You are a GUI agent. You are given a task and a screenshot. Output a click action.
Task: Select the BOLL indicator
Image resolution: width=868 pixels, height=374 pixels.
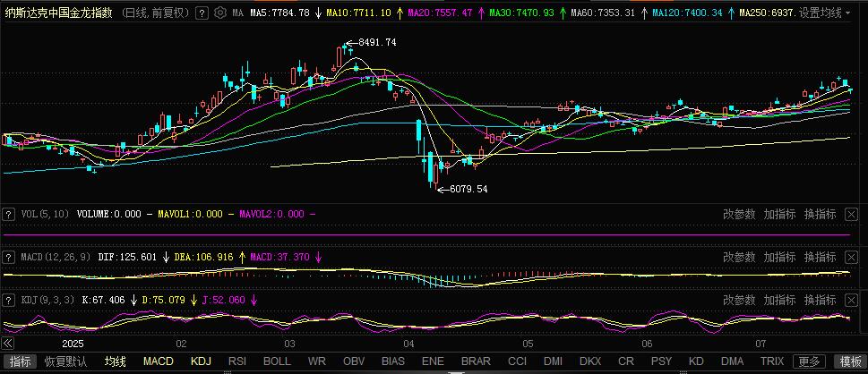coord(277,361)
